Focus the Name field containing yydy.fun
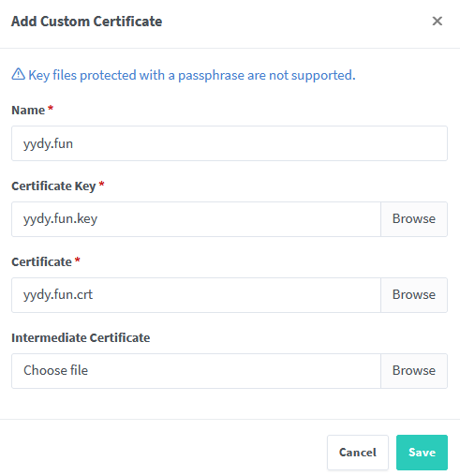This screenshot has height=476, width=460. (x=230, y=143)
